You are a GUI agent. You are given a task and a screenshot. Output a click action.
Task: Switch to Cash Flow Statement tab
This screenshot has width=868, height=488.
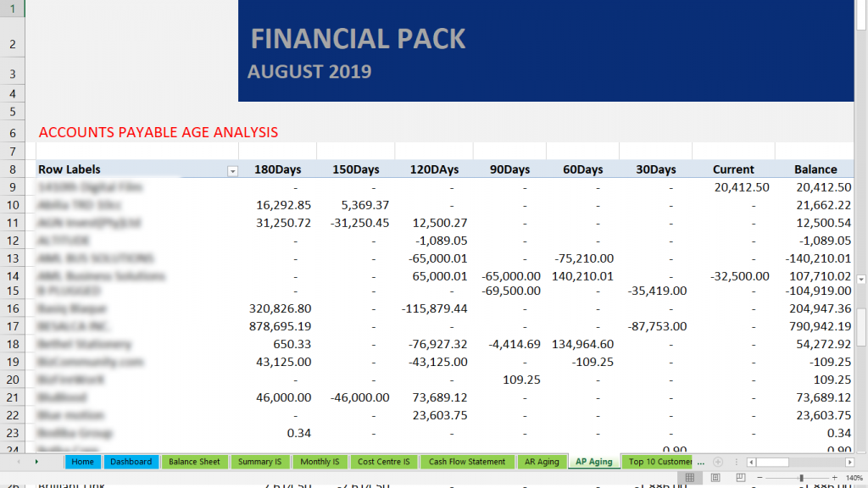(467, 462)
